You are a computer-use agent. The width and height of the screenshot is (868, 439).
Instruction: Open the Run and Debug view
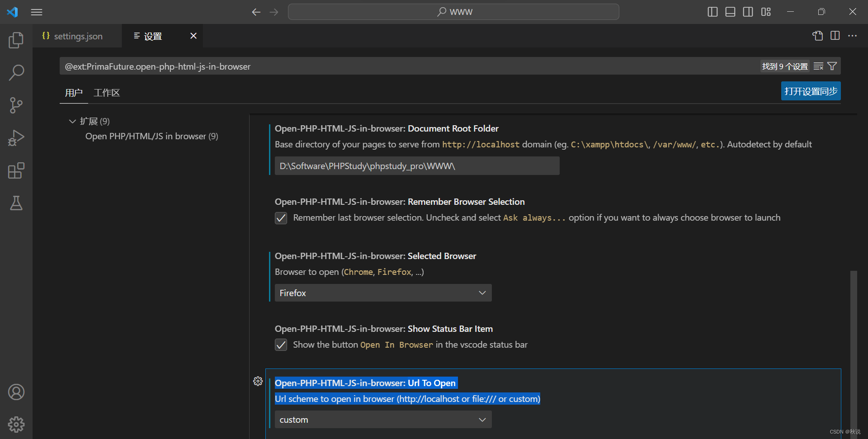(x=16, y=138)
